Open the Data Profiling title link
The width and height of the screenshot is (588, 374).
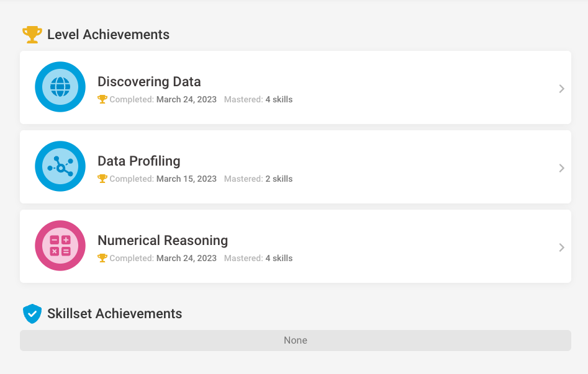(x=139, y=161)
